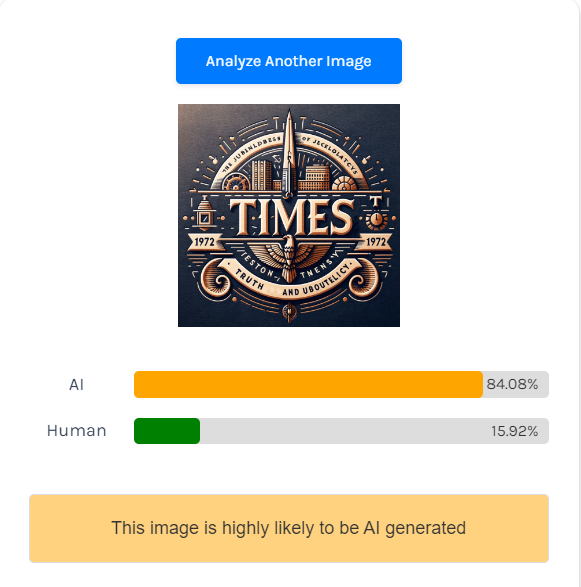The height and width of the screenshot is (587, 581).
Task: Click the left 1972 ribbon in image
Action: pyautogui.click(x=204, y=242)
